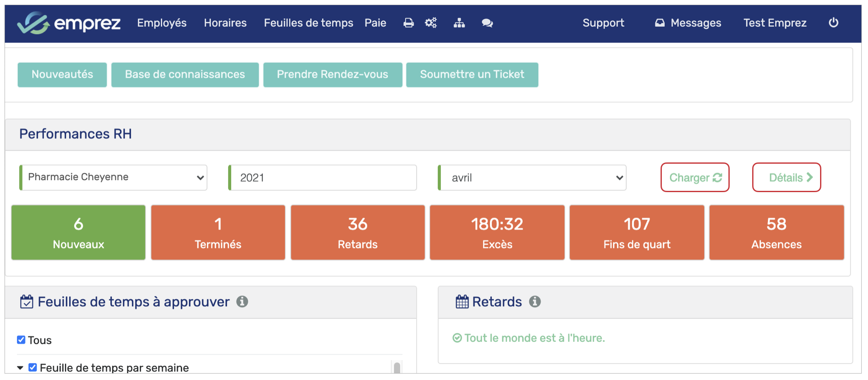Click the Nouveautés button

pos(62,75)
